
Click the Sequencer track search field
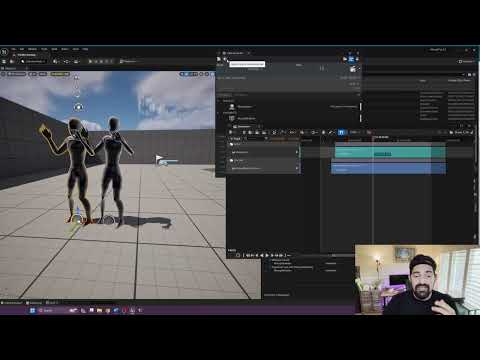click(x=257, y=139)
